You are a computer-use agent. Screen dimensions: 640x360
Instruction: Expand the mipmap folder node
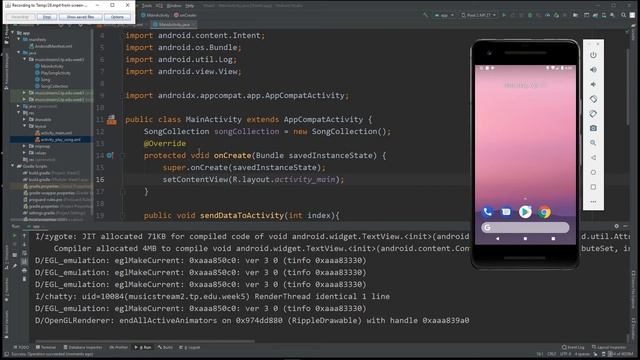24,146
